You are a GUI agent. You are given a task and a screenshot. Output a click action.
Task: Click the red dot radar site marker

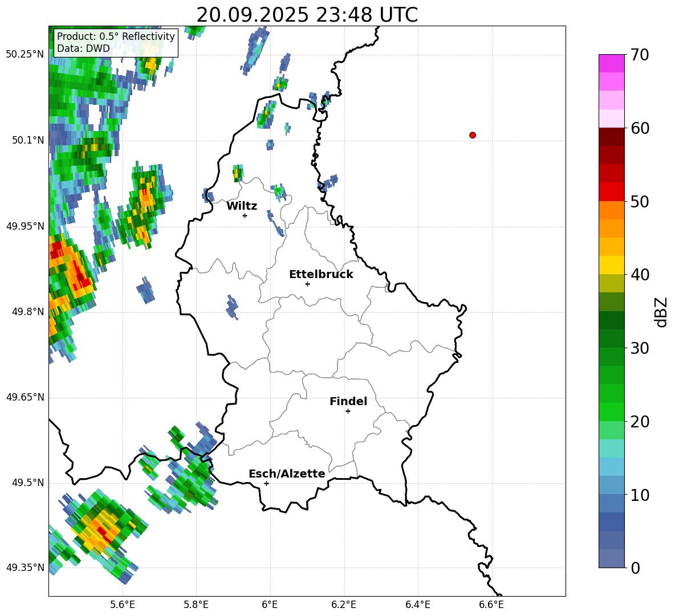pyautogui.click(x=473, y=135)
